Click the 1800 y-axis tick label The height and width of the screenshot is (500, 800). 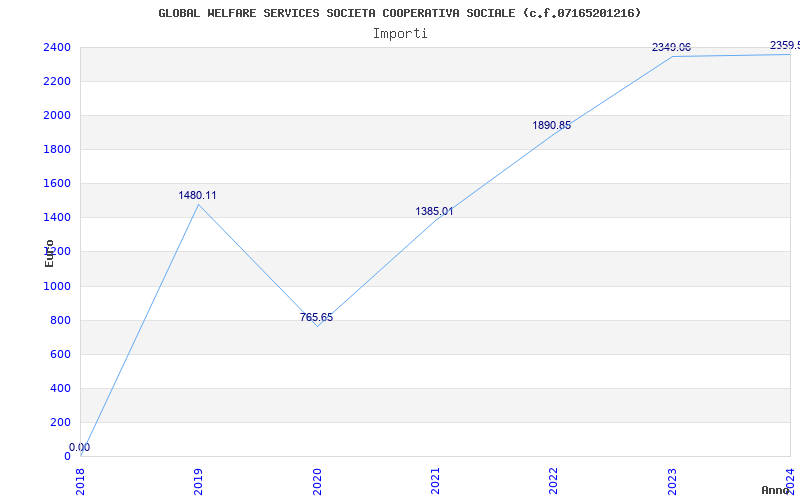coord(57,149)
